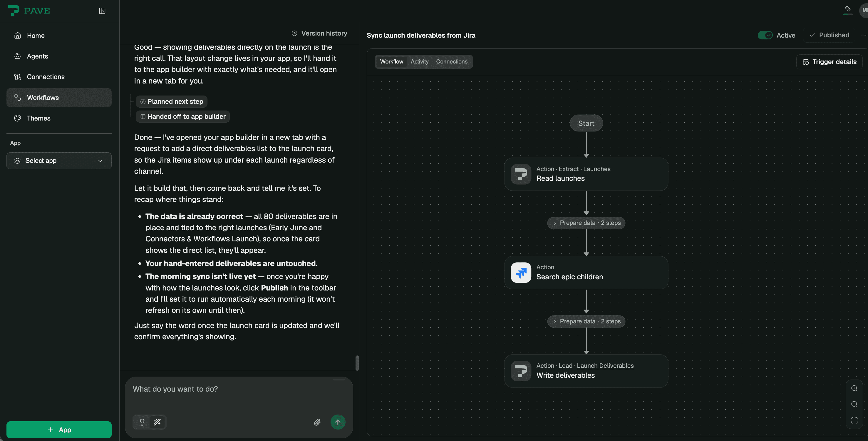Open the Launch Deliverables link
The height and width of the screenshot is (441, 868).
pyautogui.click(x=605, y=365)
